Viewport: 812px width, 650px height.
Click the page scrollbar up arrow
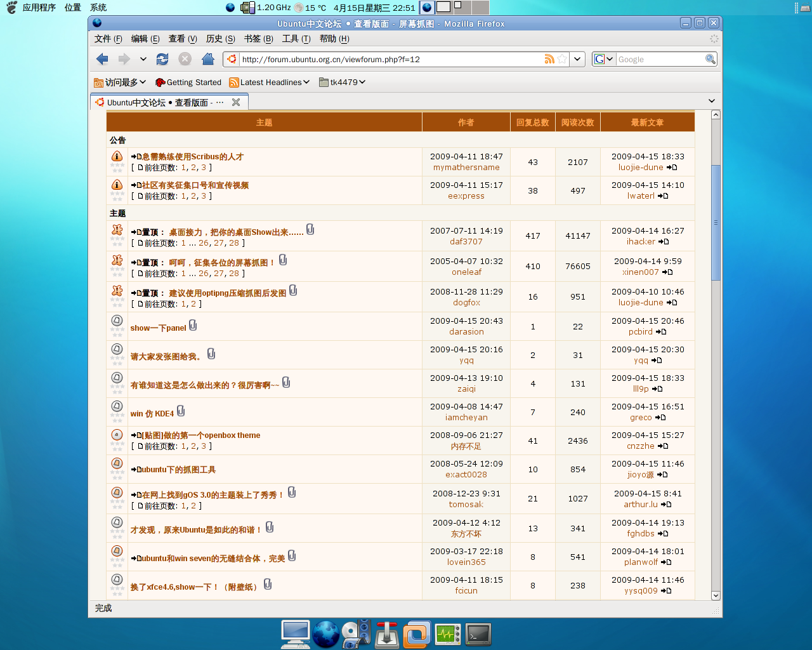coord(716,115)
